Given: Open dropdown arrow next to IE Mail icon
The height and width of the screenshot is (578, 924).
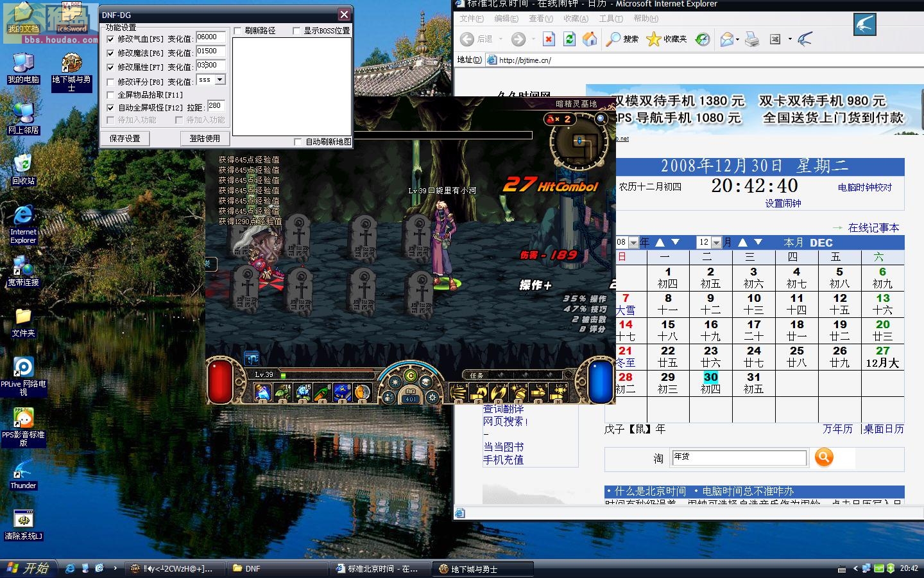Looking at the screenshot, I should coord(737,39).
